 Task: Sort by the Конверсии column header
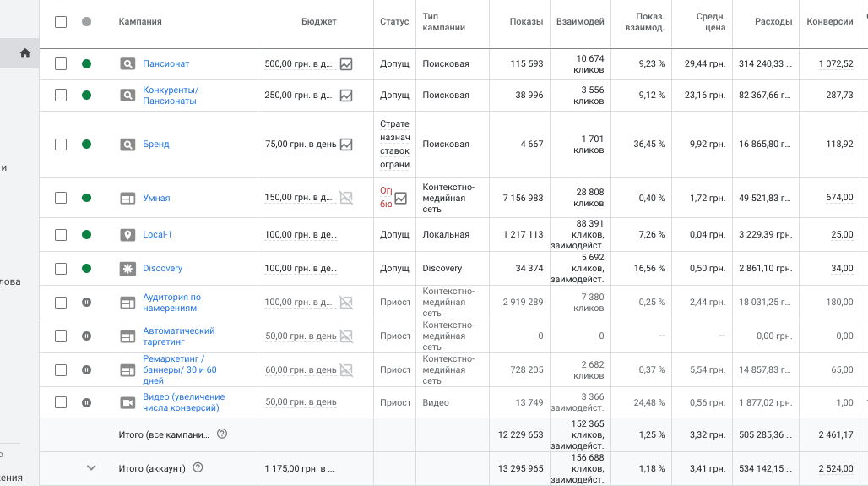(x=830, y=22)
